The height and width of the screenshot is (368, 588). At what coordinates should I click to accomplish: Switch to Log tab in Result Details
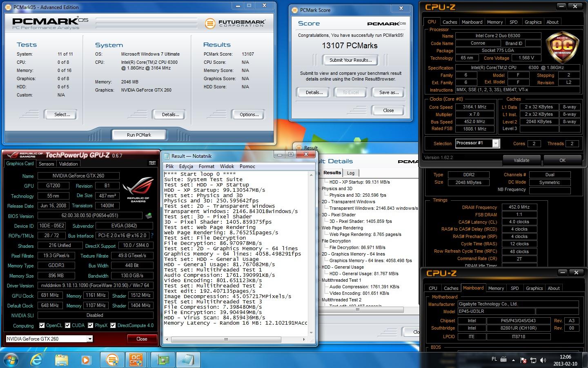pos(351,173)
